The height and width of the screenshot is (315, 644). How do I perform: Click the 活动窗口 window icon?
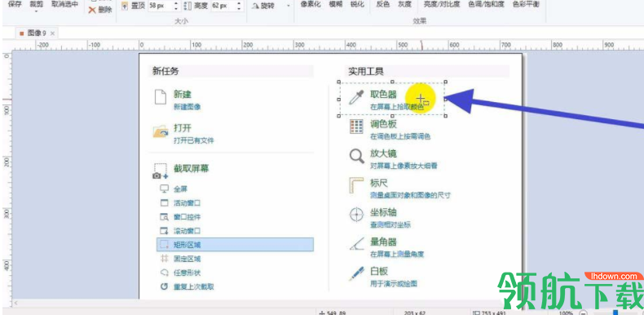coord(165,202)
